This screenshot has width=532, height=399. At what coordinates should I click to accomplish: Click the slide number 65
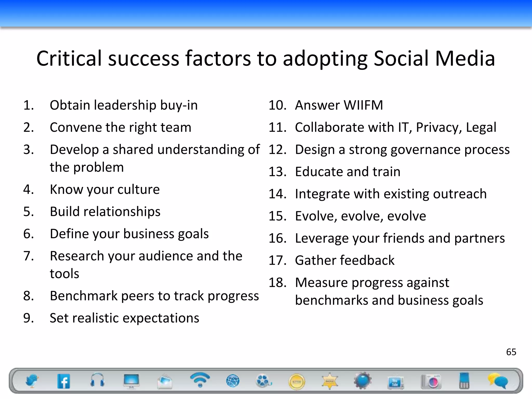(x=511, y=352)
